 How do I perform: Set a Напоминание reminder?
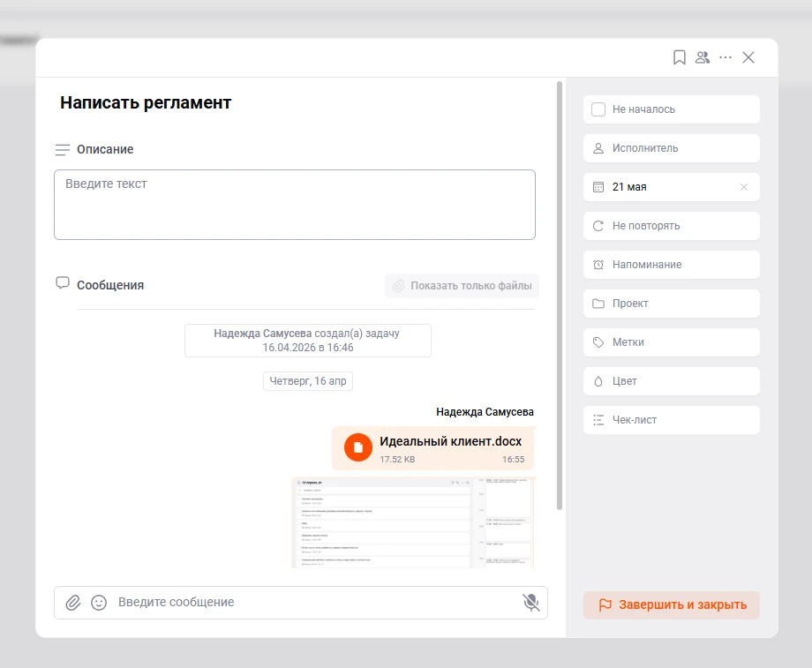click(671, 265)
